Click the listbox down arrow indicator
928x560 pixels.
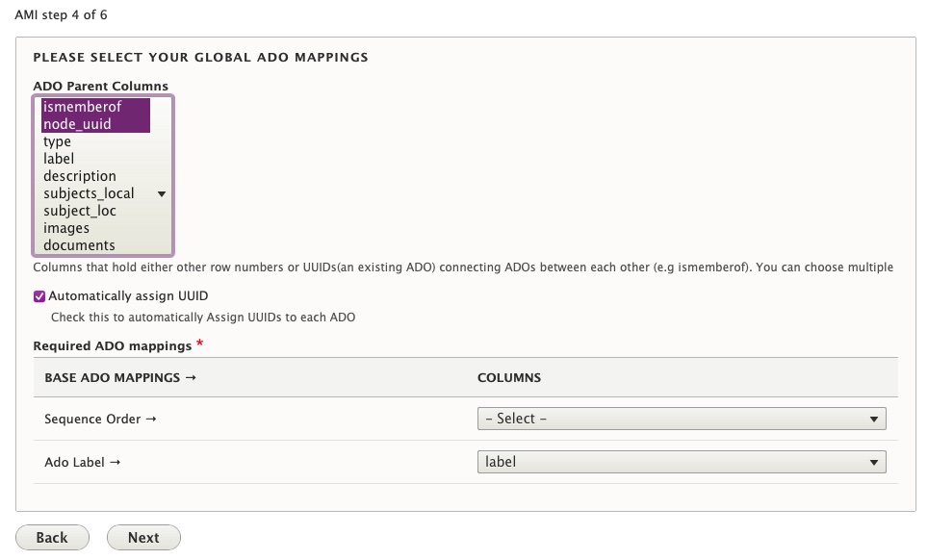click(162, 194)
